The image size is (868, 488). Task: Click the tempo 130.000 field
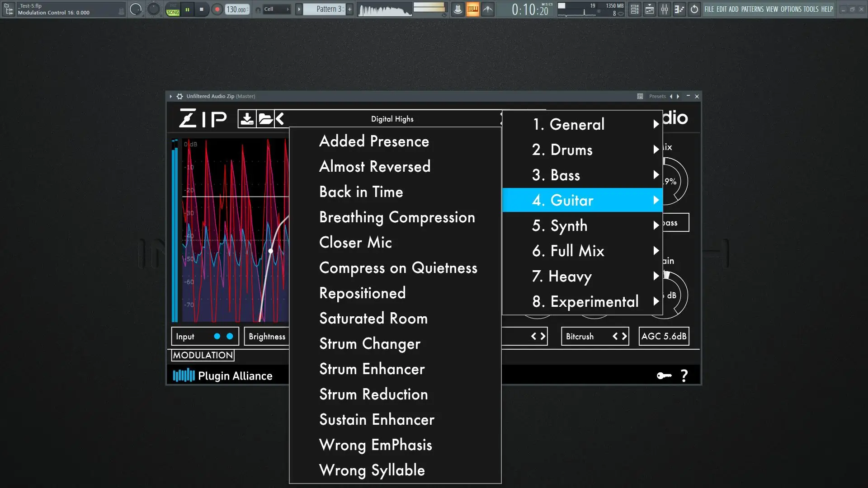[x=236, y=9]
